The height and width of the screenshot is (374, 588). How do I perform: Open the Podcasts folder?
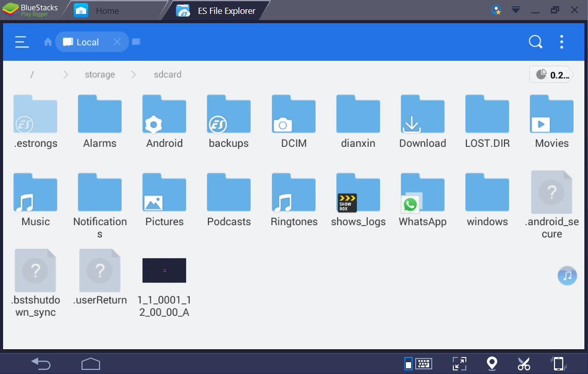coord(228,200)
